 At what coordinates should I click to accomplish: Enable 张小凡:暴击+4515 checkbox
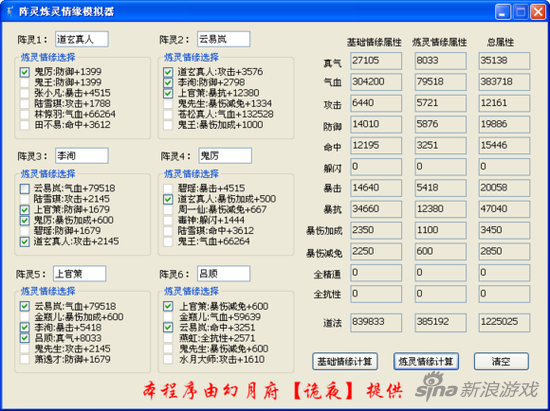[25, 93]
